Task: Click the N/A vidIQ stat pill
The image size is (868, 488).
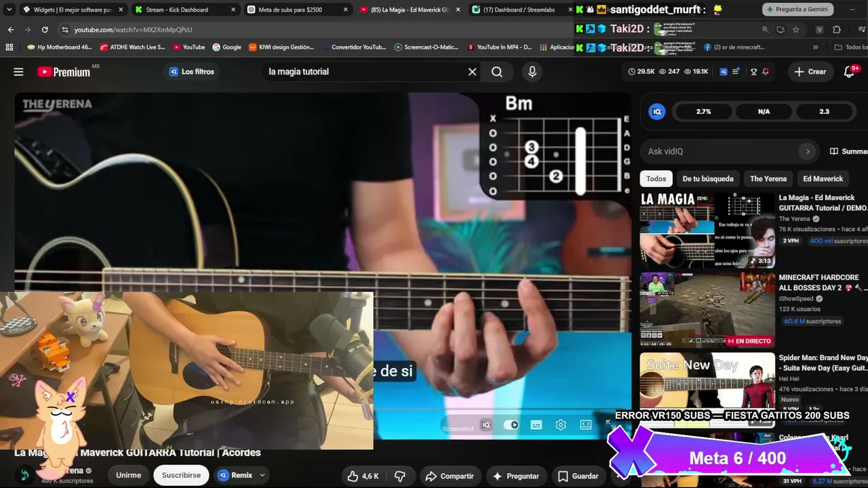Action: pyautogui.click(x=764, y=112)
